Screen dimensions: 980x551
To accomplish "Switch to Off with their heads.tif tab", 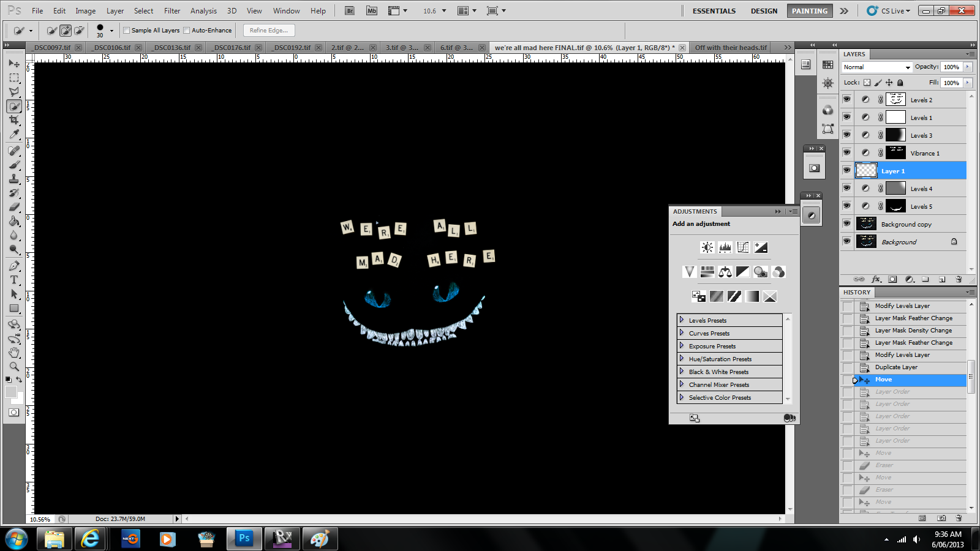I will (731, 47).
